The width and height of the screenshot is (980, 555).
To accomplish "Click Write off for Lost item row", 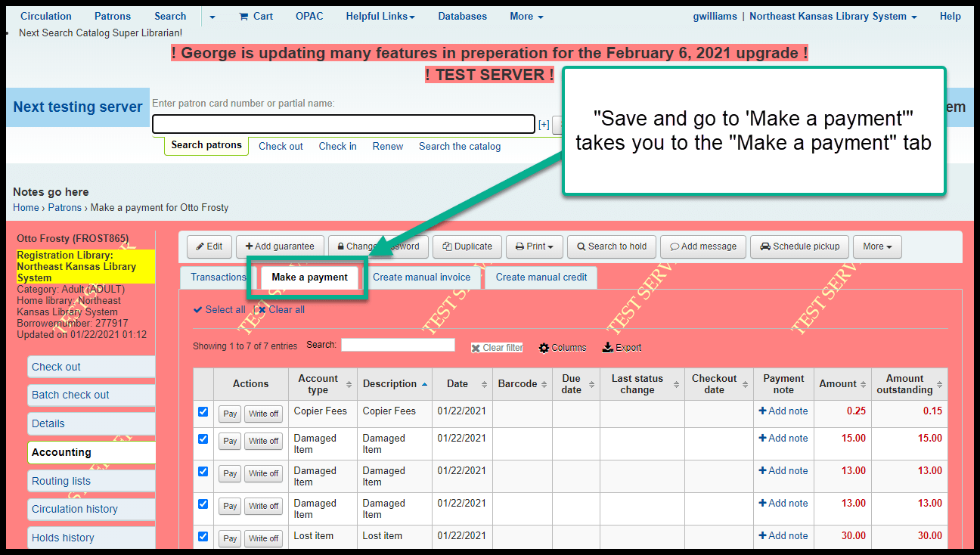I will pyautogui.click(x=264, y=538).
